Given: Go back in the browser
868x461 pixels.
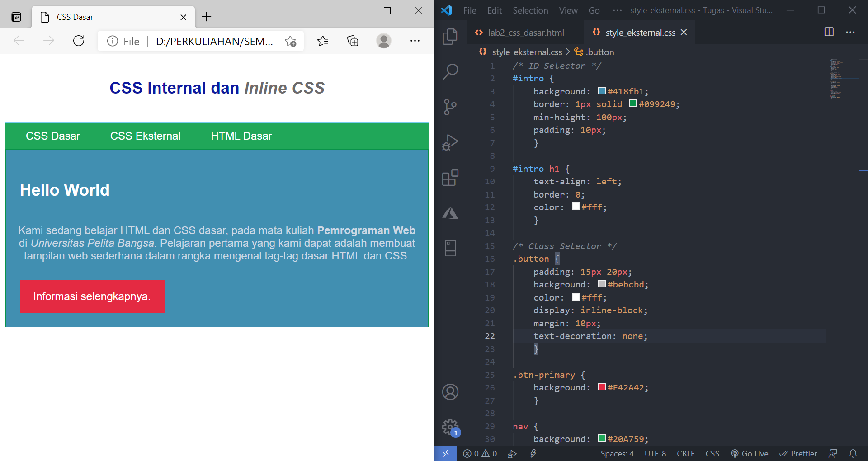Looking at the screenshot, I should pyautogui.click(x=19, y=41).
